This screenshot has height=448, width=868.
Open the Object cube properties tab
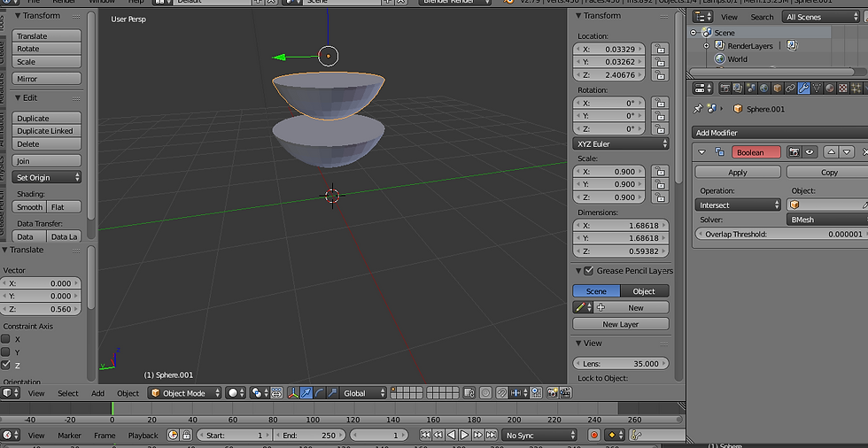point(778,88)
